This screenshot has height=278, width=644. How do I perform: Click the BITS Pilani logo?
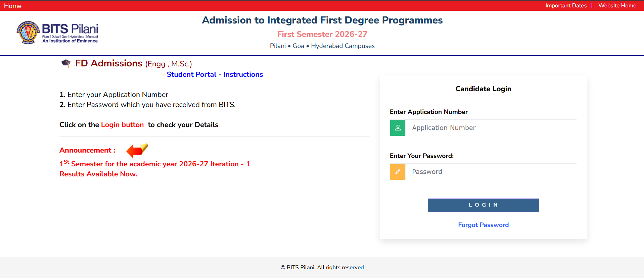57,33
